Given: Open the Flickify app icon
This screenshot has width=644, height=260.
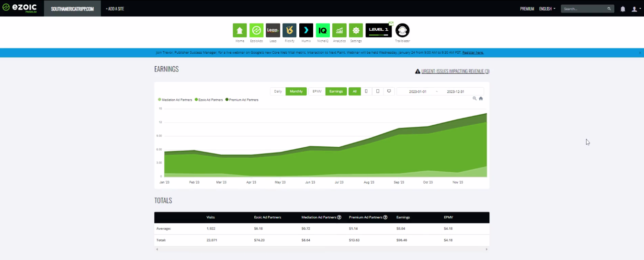Looking at the screenshot, I should 289,30.
